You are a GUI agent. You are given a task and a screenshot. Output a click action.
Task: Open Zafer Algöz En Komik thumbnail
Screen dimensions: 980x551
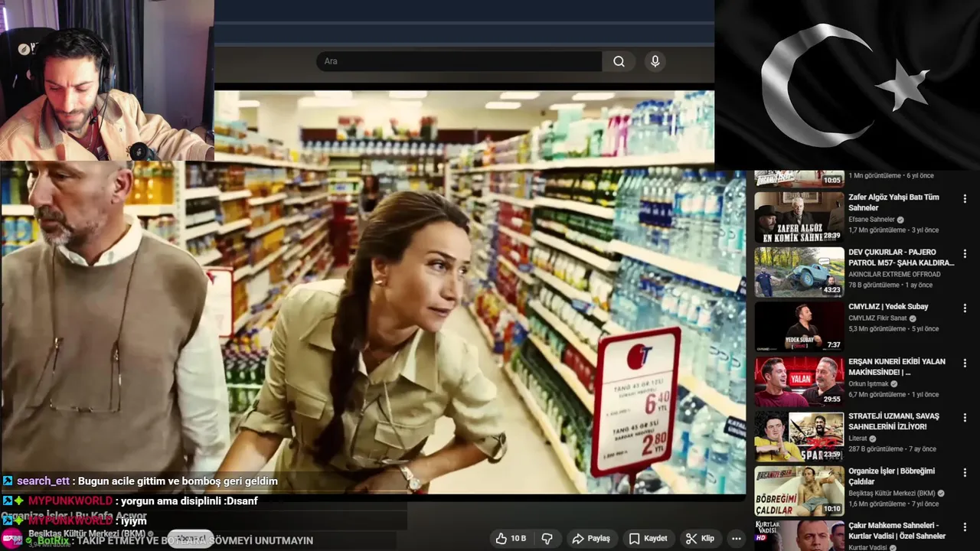pyautogui.click(x=799, y=217)
